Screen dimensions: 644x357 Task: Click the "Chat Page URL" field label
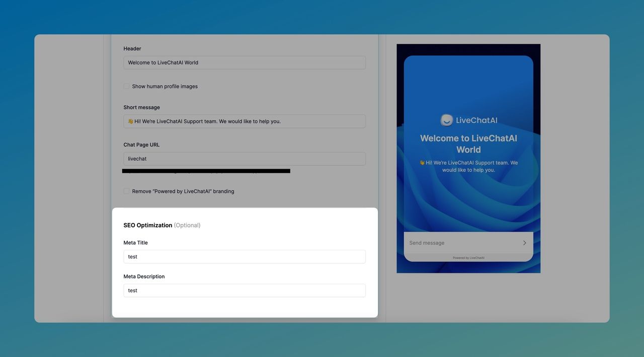142,145
